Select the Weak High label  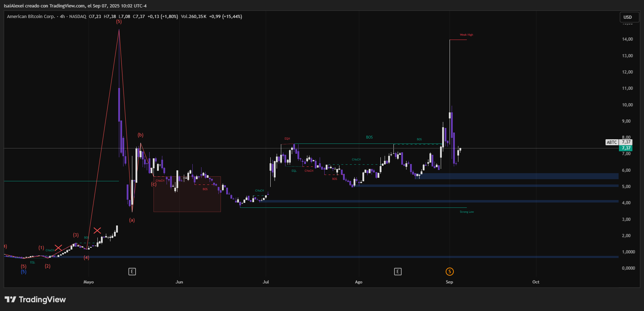click(x=466, y=35)
